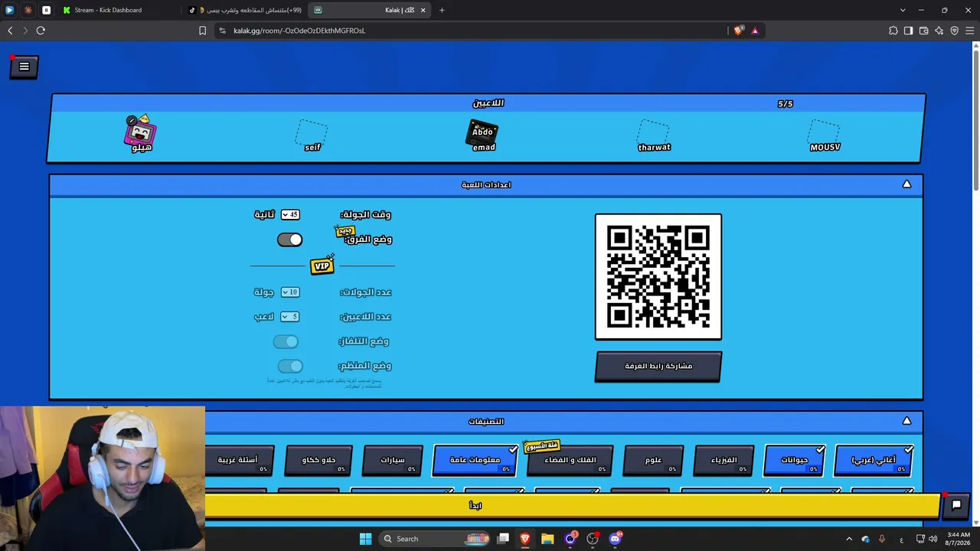Open the browser main menu icon
Image resolution: width=980 pixels, height=551 pixels.
[969, 31]
